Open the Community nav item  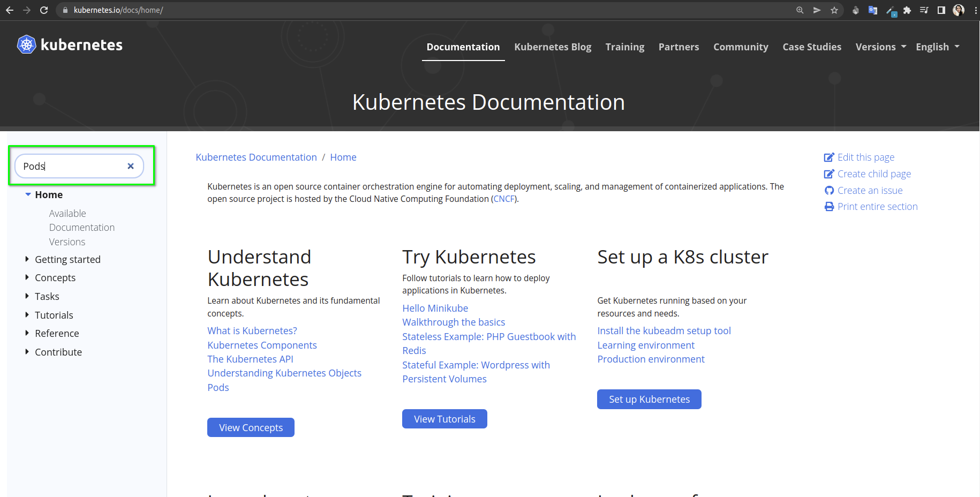pos(741,47)
